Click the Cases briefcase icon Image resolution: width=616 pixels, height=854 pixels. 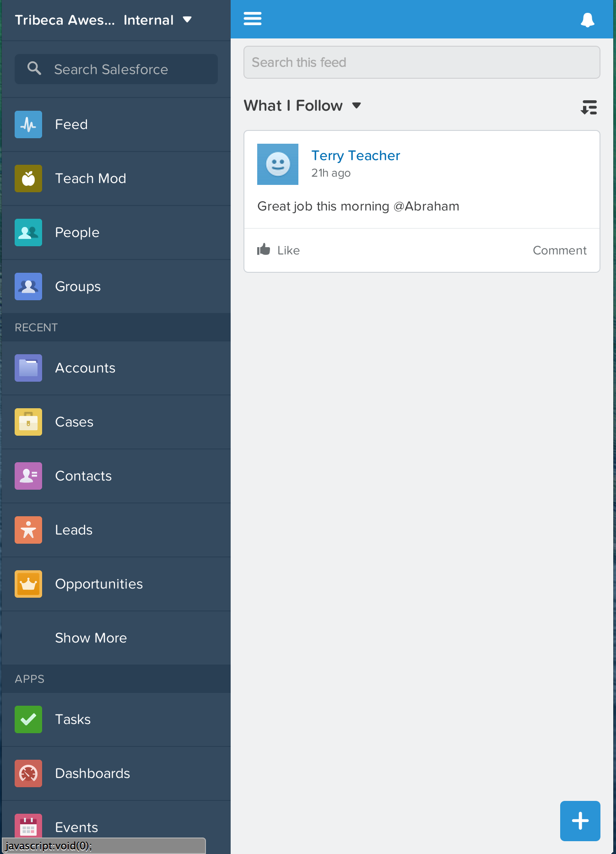28,422
